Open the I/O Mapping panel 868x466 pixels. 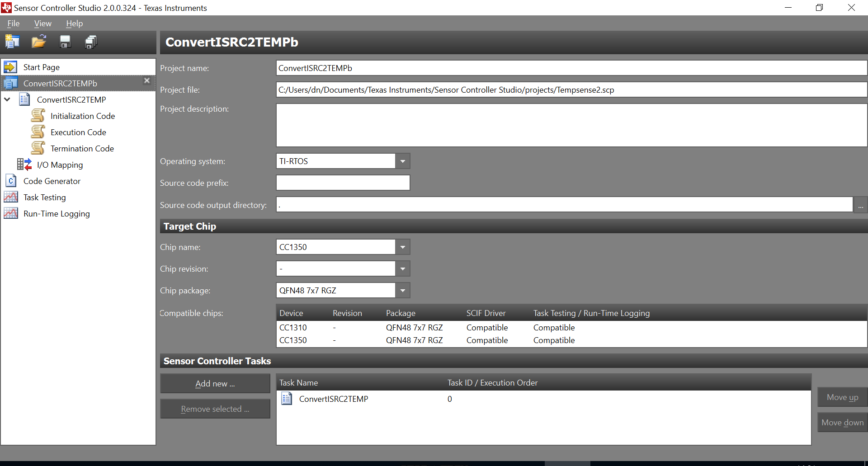(x=60, y=165)
